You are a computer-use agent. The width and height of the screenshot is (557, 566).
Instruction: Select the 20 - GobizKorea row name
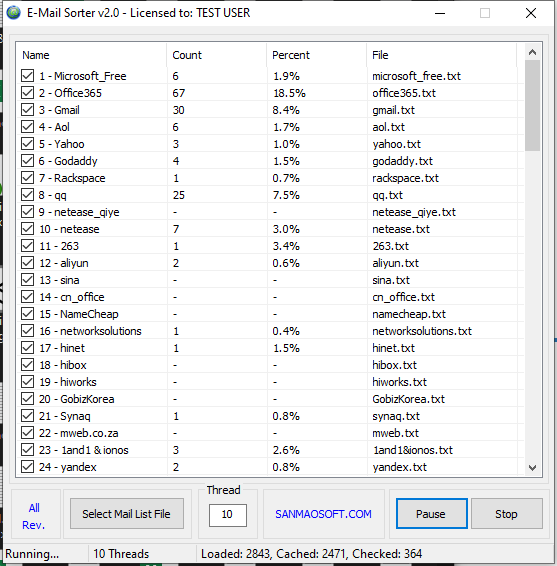point(77,399)
